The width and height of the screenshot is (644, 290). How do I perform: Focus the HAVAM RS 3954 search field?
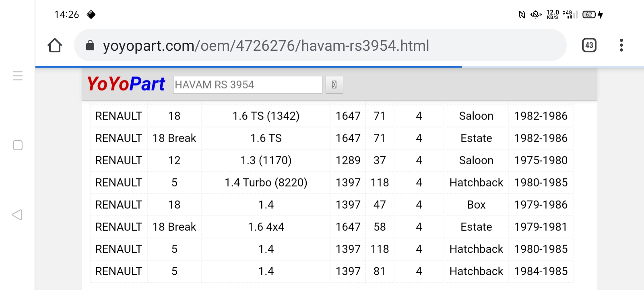pyautogui.click(x=247, y=85)
